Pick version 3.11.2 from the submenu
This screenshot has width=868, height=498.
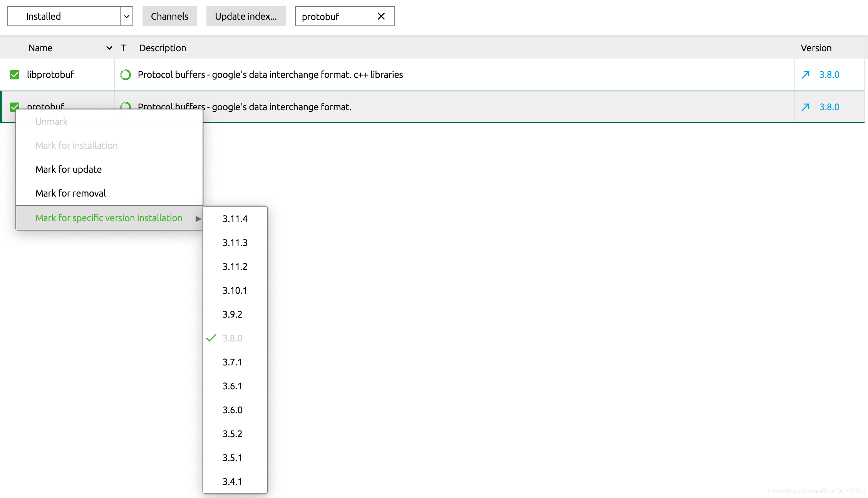point(235,266)
